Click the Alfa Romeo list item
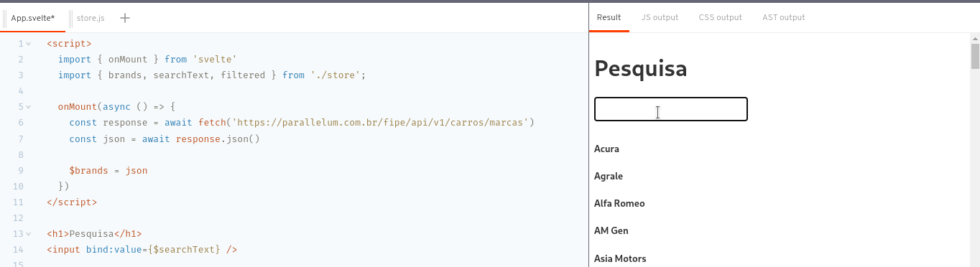Viewport: 980px width, 267px height. point(619,204)
